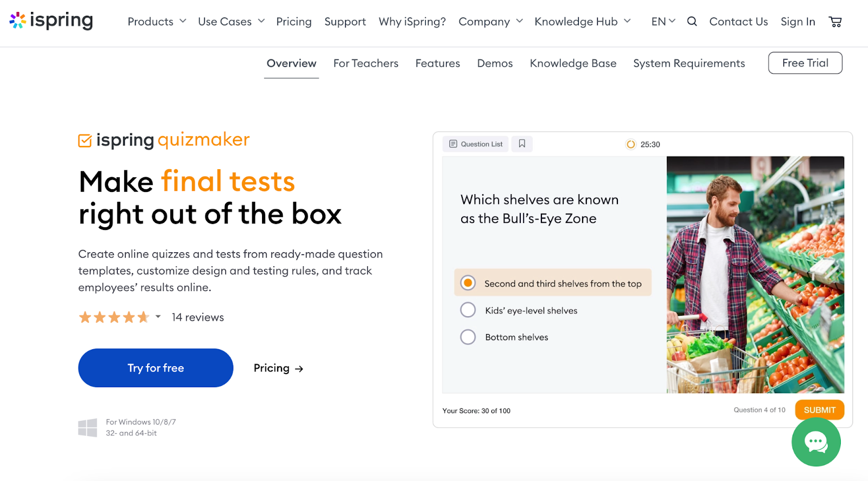This screenshot has width=868, height=481.
Task: Expand the rating details arrow
Action: (158, 317)
